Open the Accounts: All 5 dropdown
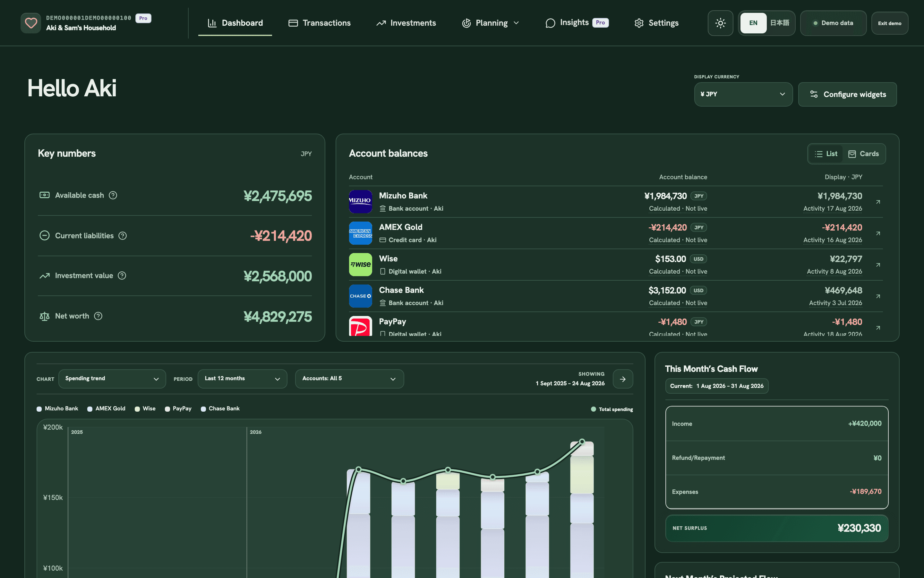Image resolution: width=924 pixels, height=578 pixels. (349, 379)
